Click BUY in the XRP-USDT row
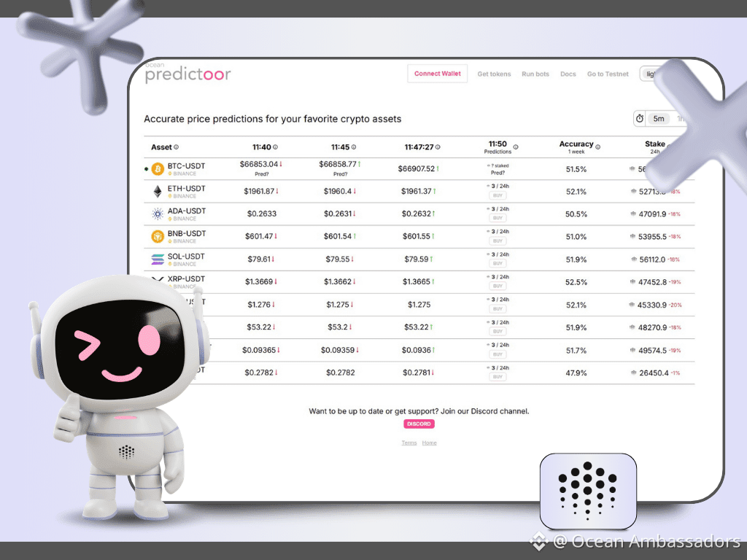Viewport: 747px width, 560px height. pos(498,286)
